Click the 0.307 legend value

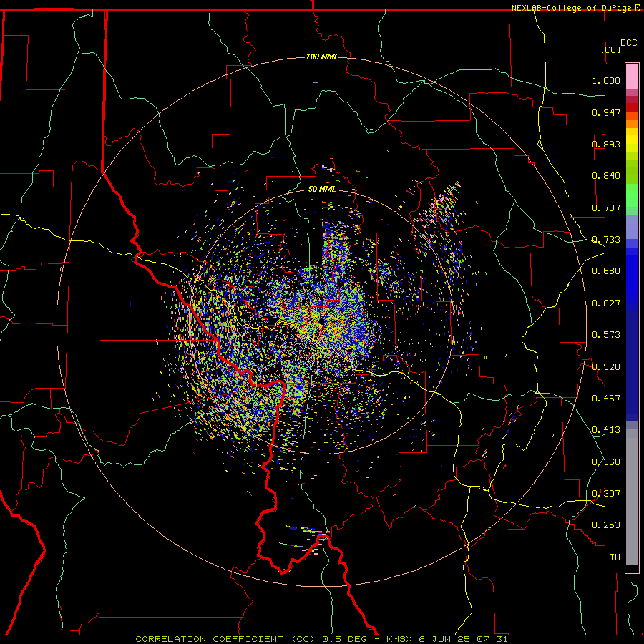coord(606,494)
